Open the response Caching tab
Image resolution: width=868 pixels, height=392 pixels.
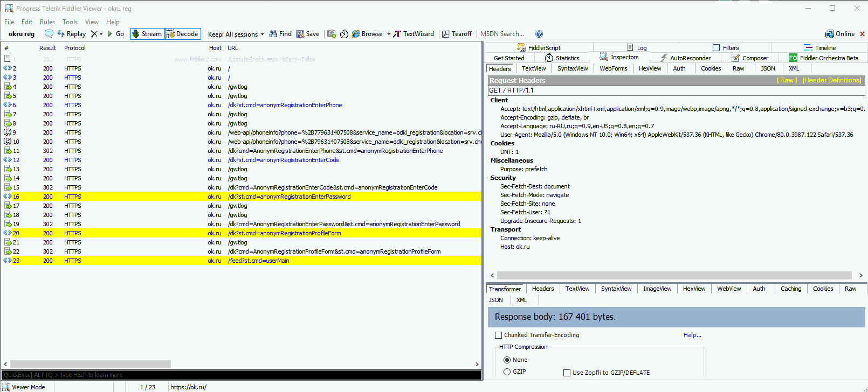(x=791, y=289)
